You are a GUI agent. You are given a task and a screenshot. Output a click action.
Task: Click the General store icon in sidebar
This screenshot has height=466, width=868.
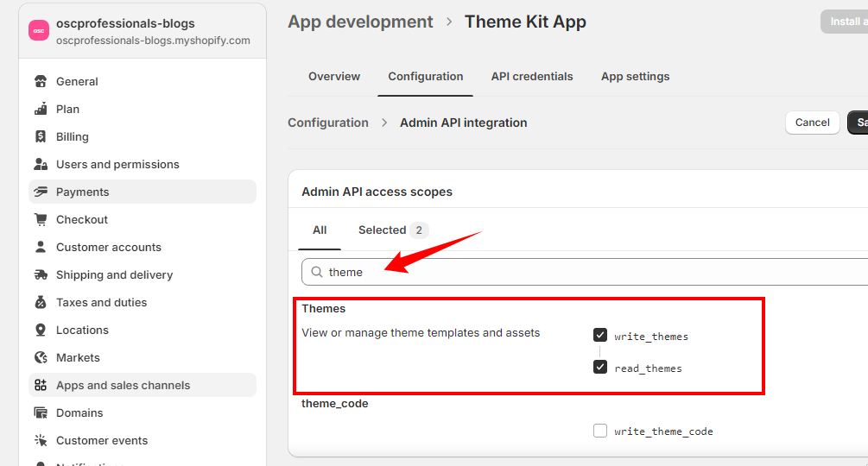point(41,82)
